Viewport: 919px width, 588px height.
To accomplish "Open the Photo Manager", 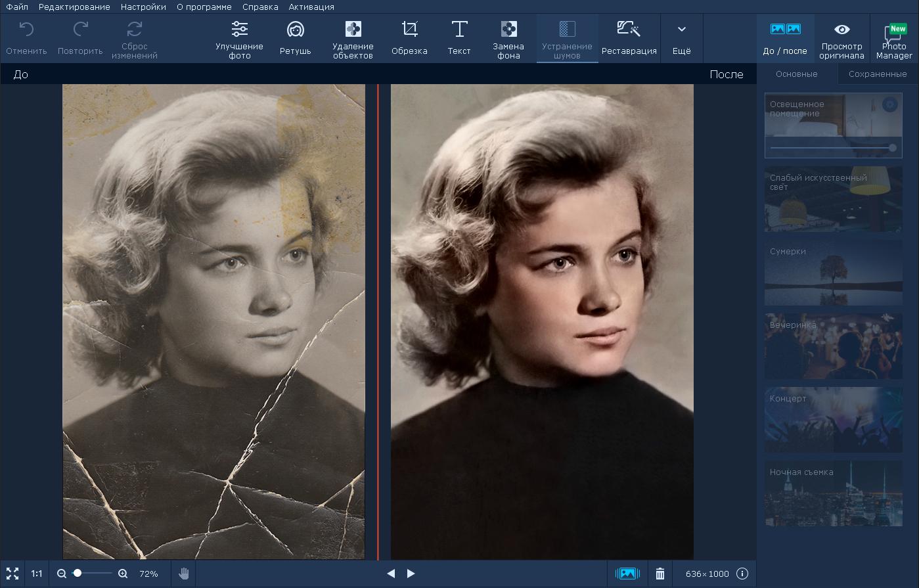I will click(894, 40).
